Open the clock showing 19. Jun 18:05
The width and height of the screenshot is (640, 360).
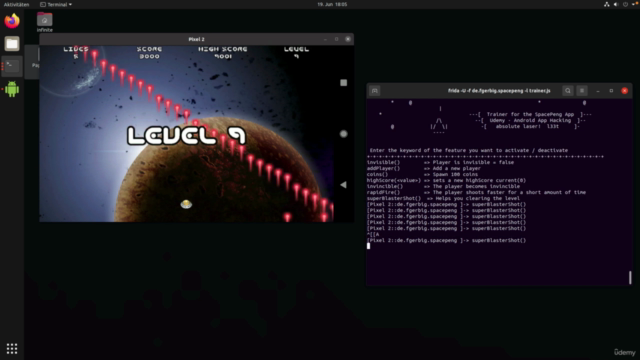332,4
